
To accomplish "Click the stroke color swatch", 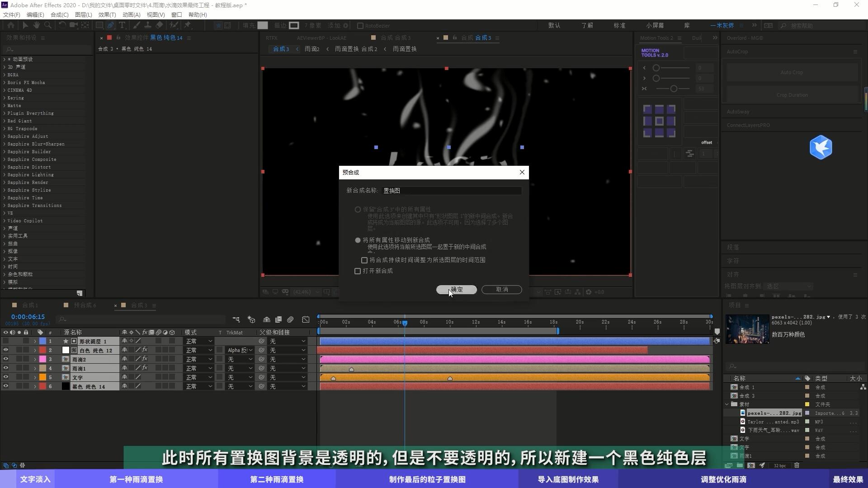I will click(x=294, y=25).
